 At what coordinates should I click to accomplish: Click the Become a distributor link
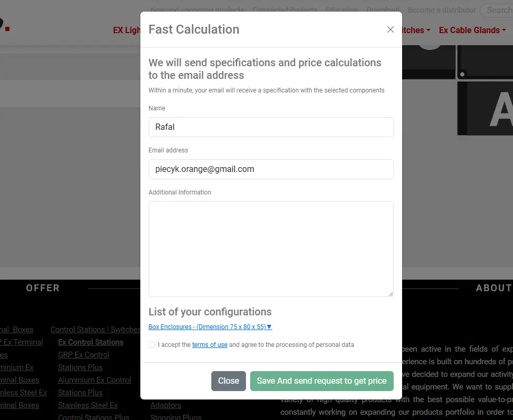click(x=441, y=10)
